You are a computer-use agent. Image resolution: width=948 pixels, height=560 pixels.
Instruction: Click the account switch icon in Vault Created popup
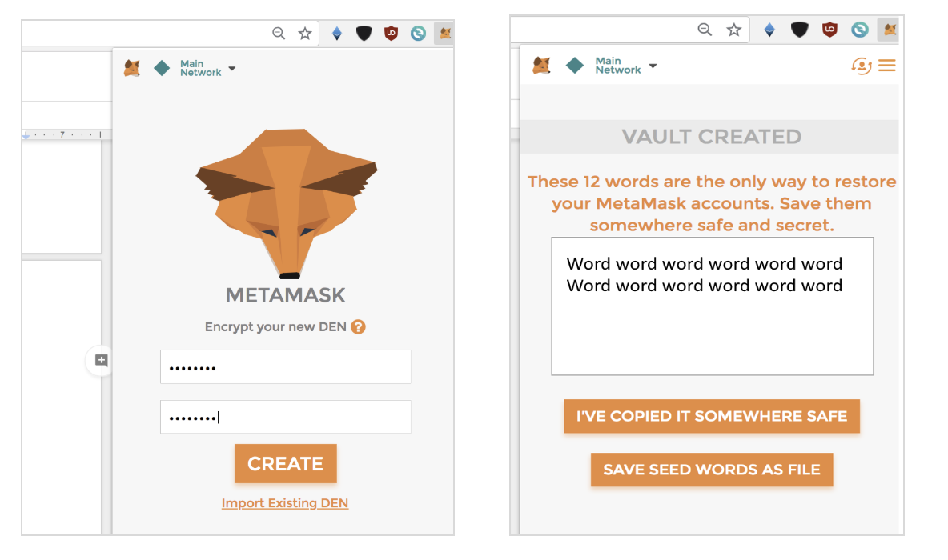[x=861, y=66]
